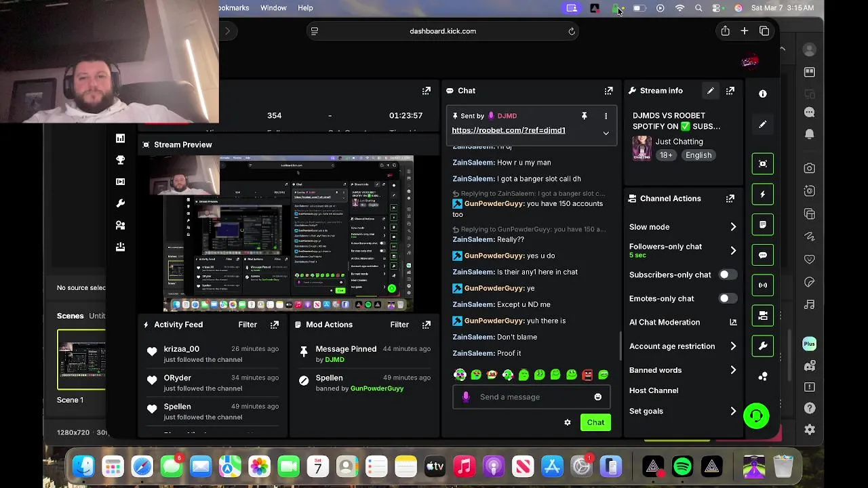
Task: Open Wi-Fi status in the menu bar
Action: tap(679, 8)
